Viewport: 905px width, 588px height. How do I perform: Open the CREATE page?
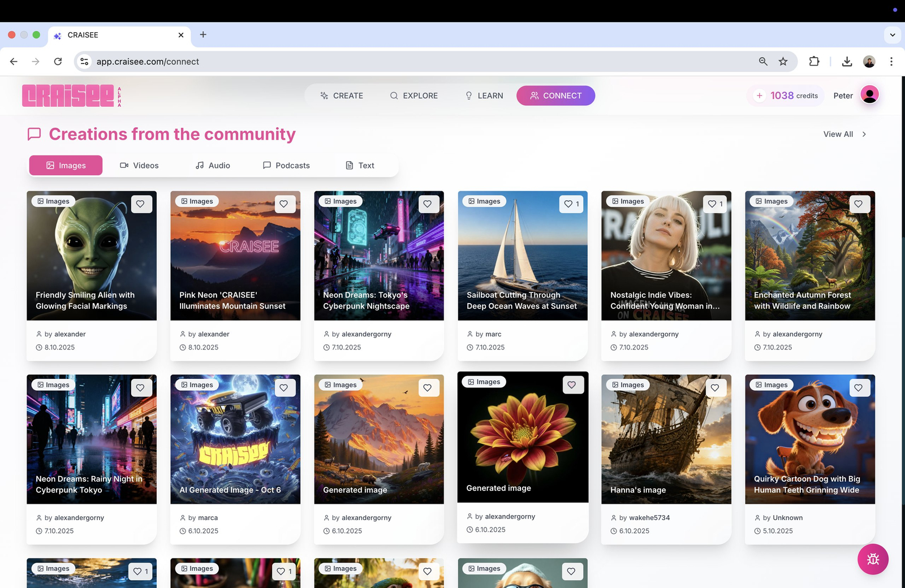point(342,96)
